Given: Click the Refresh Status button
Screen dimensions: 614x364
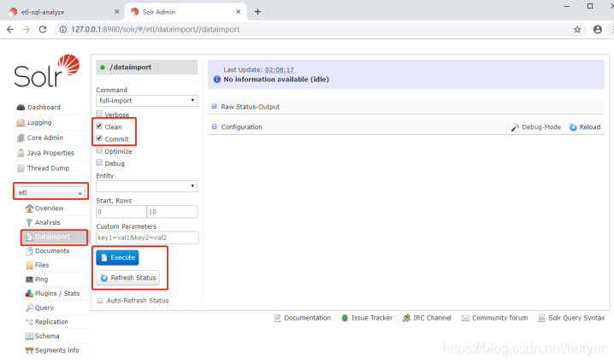Looking at the screenshot, I should pyautogui.click(x=128, y=278).
